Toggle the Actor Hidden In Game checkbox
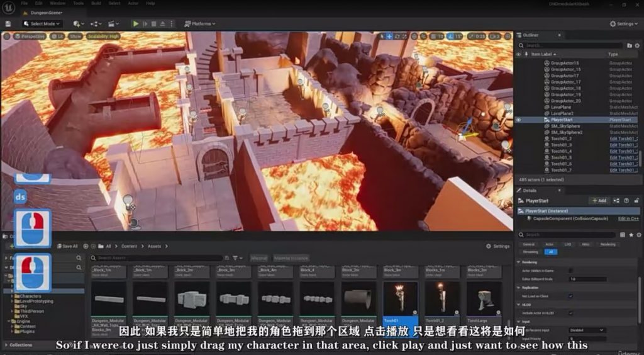 tap(571, 271)
